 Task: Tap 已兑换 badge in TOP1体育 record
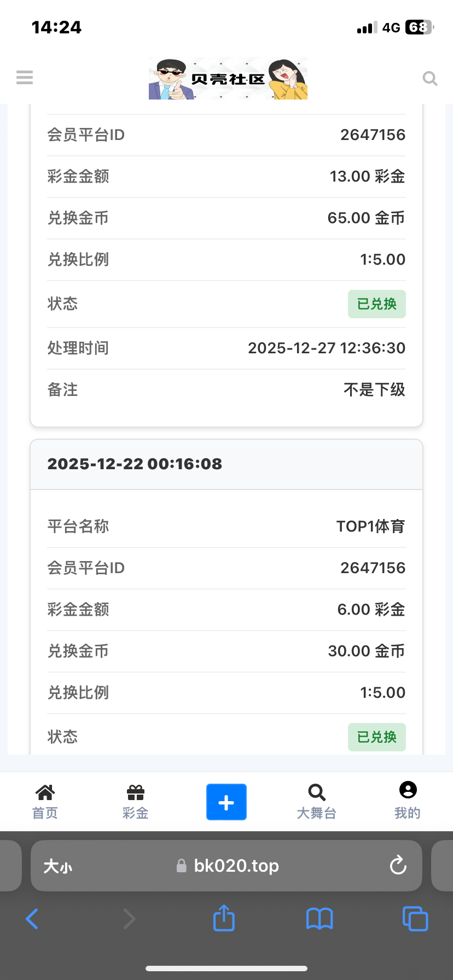pos(376,737)
